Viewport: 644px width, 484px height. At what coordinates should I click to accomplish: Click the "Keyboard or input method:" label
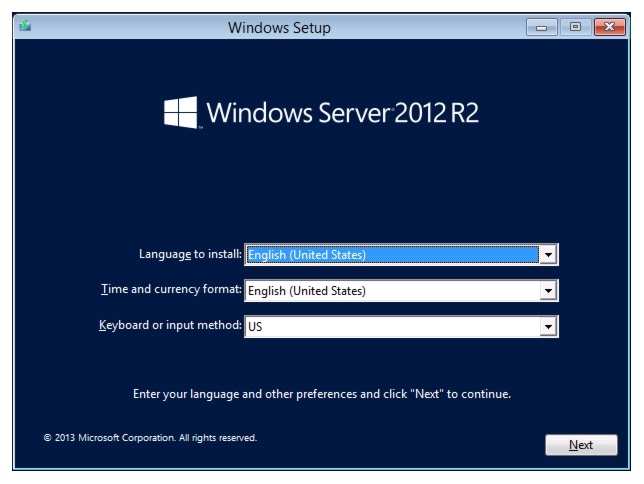pyautogui.click(x=170, y=325)
